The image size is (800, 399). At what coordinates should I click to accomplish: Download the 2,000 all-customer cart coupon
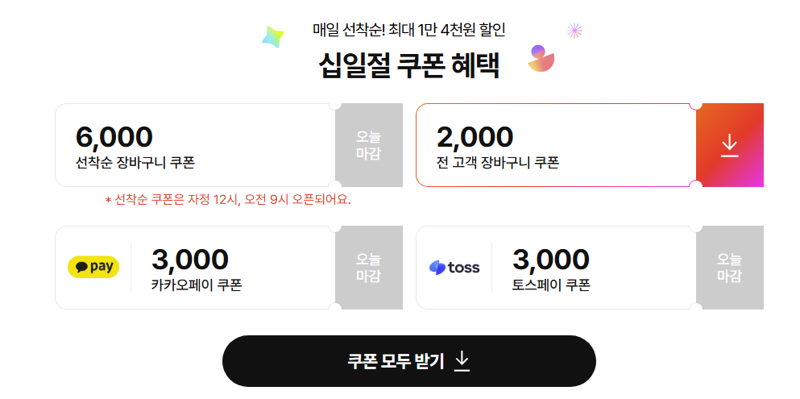tap(730, 145)
